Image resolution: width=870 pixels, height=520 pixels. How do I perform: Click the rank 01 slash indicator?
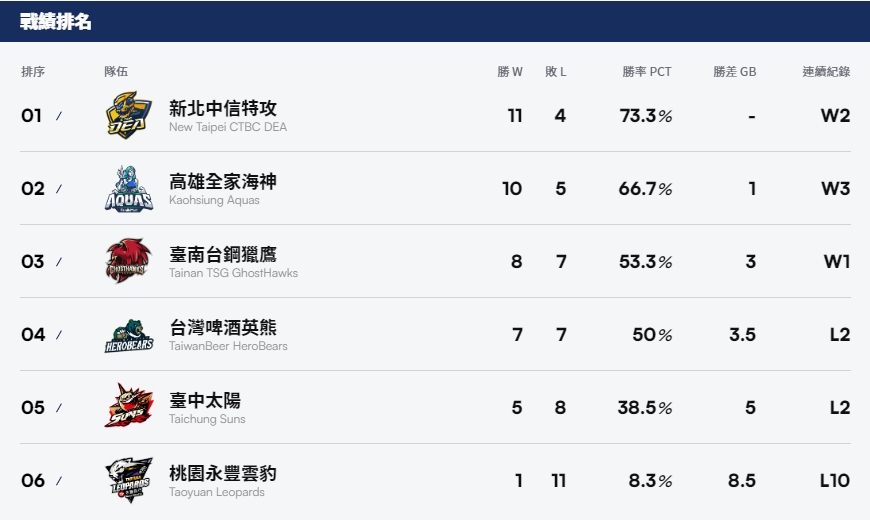tap(59, 115)
